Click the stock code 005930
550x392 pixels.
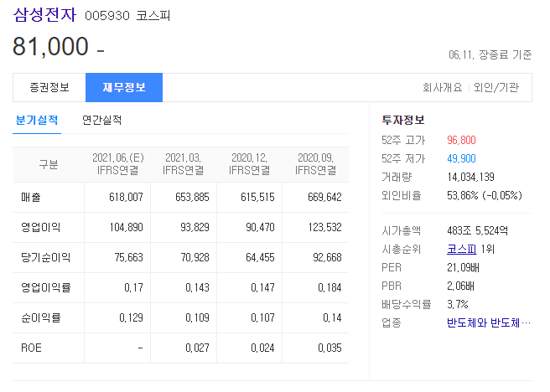(107, 16)
